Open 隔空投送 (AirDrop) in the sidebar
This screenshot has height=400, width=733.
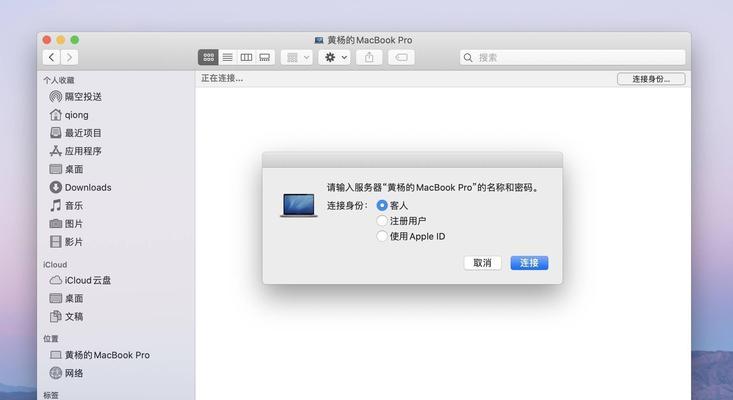[76, 97]
